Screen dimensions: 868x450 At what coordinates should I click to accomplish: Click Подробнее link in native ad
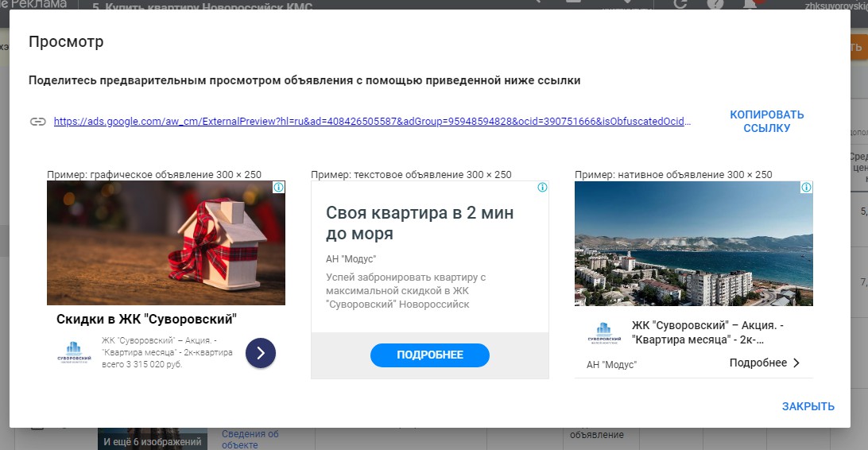758,363
